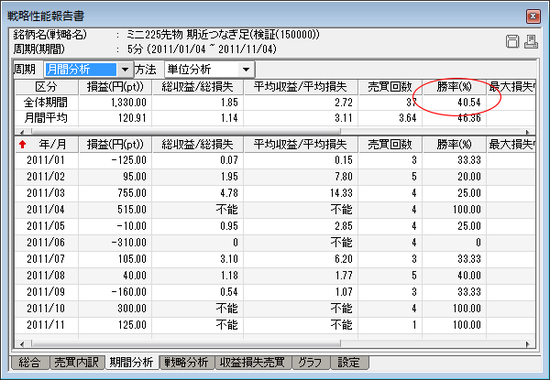Image resolution: width=550 pixels, height=380 pixels.
Task: Click the summary table 総収益/総損失 header
Action: point(197,87)
